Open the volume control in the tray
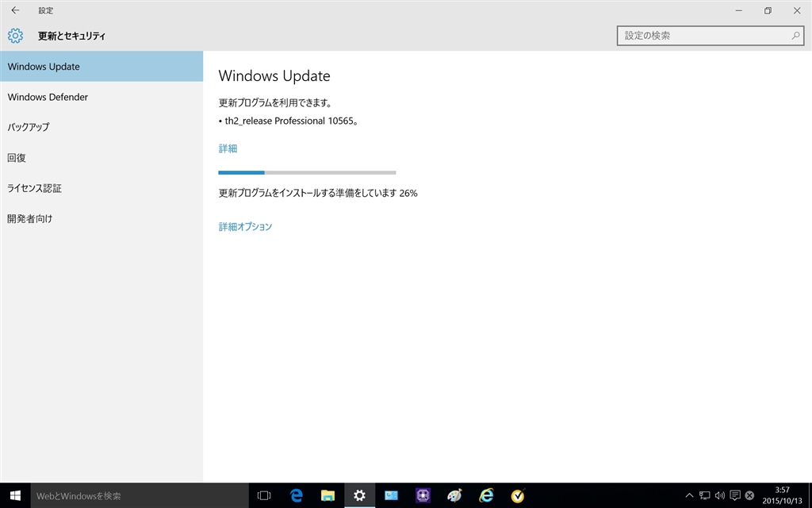Image resolution: width=812 pixels, height=508 pixels. pos(719,495)
